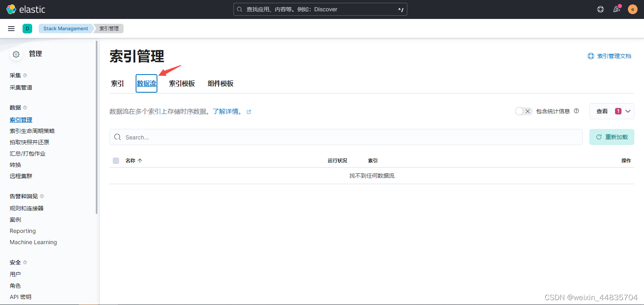
Task: Click the global search field in header
Action: [x=320, y=9]
